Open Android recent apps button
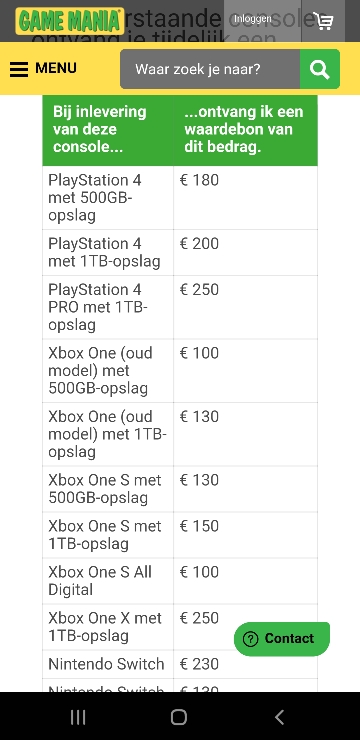This screenshot has width=360, height=740. 78,717
